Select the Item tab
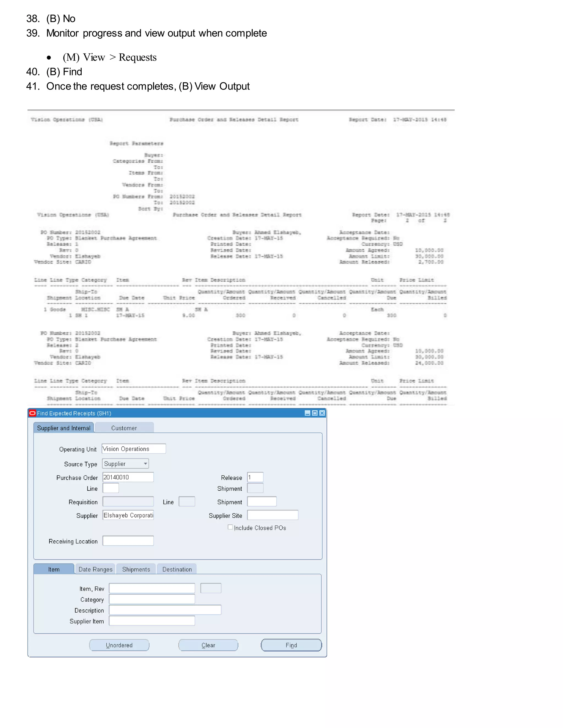Image resolution: width=563 pixels, height=728 pixels. point(54,569)
